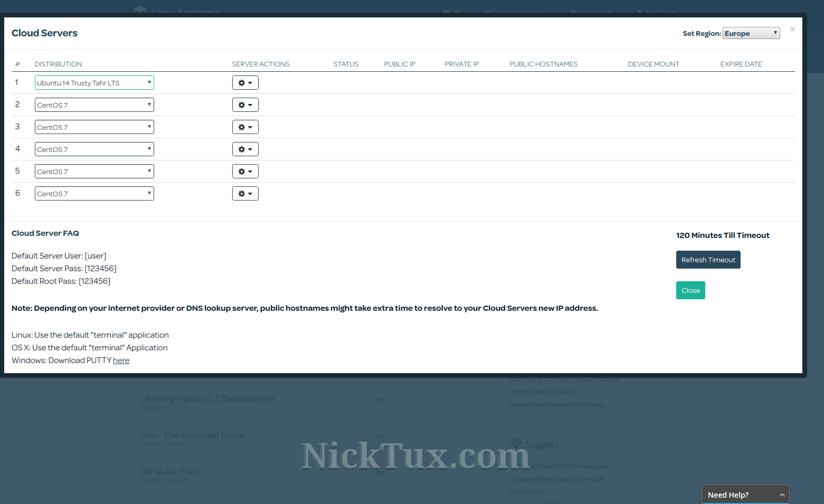This screenshot has height=504, width=824.
Task: Open distribution dropdown for server 4
Action: 94,149
